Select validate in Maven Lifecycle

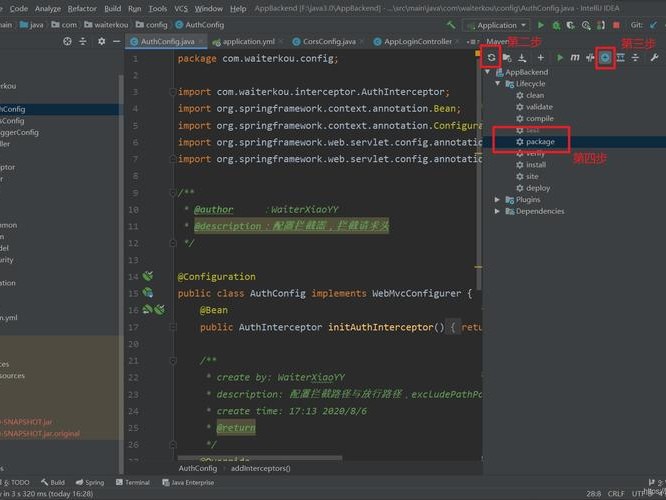[535, 107]
